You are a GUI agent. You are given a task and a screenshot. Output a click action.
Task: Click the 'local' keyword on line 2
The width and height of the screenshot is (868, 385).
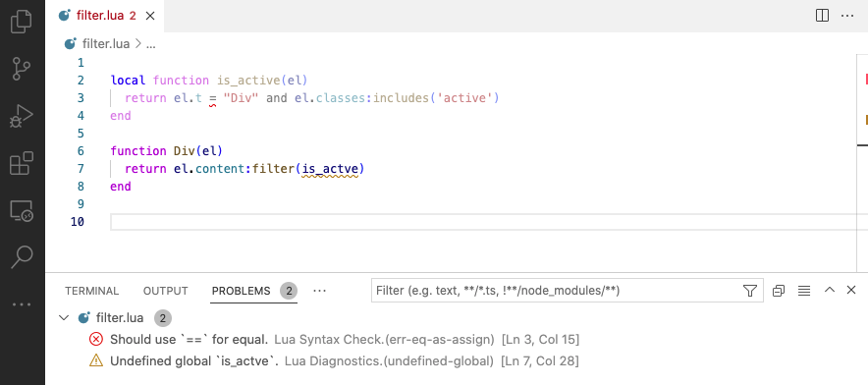[x=128, y=81]
